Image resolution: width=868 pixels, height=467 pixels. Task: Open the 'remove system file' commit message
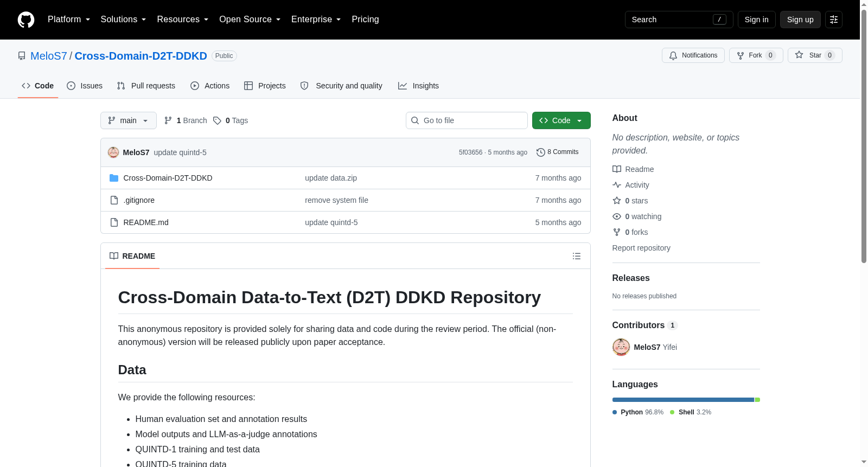point(336,200)
